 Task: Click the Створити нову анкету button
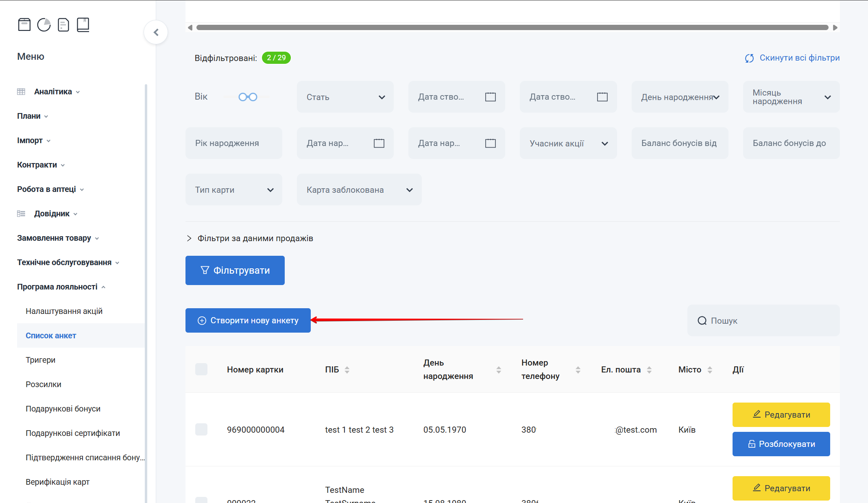click(248, 320)
